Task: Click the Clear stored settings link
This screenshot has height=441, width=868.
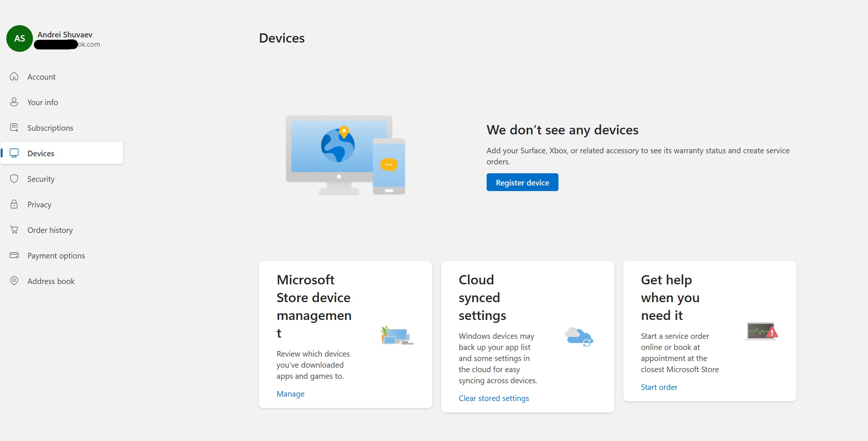Action: coord(494,398)
